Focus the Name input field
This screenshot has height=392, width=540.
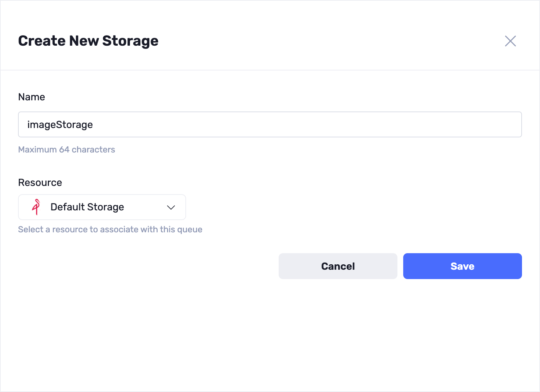(x=270, y=124)
